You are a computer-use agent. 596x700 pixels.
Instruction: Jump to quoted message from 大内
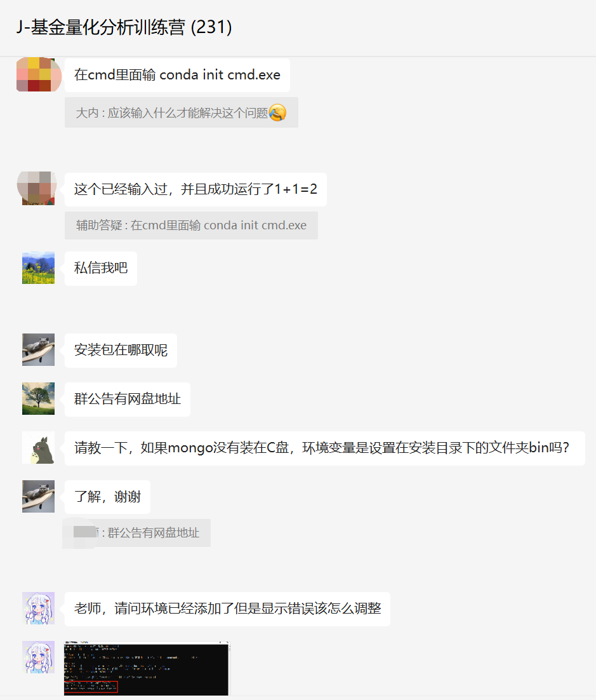tap(181, 112)
